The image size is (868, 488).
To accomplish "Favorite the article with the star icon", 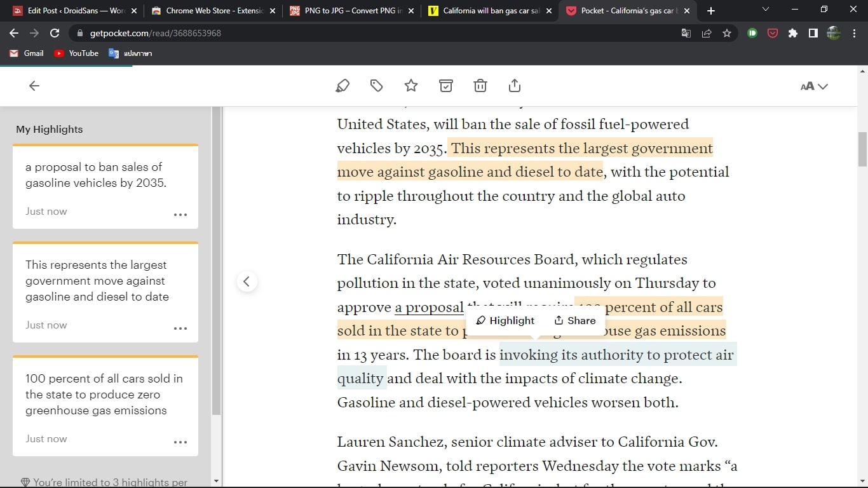I will (x=411, y=86).
